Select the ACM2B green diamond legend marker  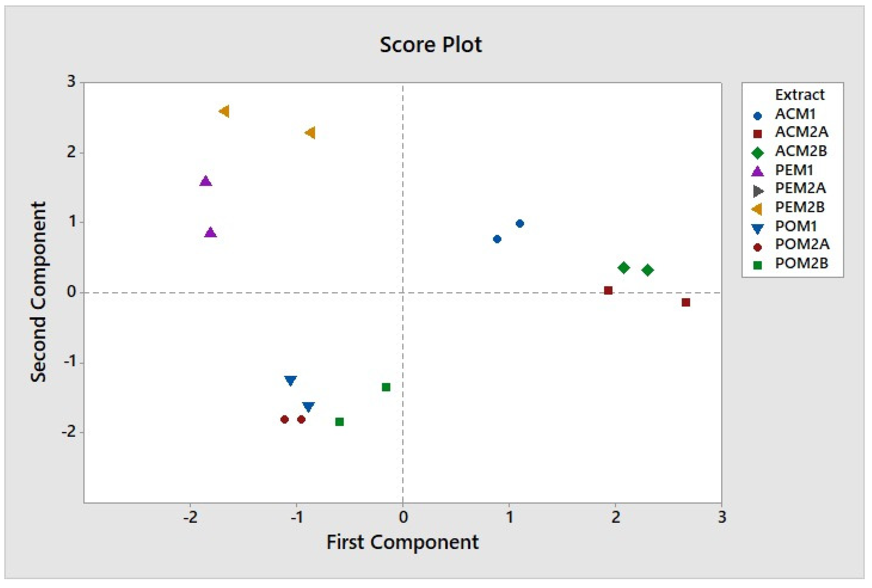coord(757,153)
